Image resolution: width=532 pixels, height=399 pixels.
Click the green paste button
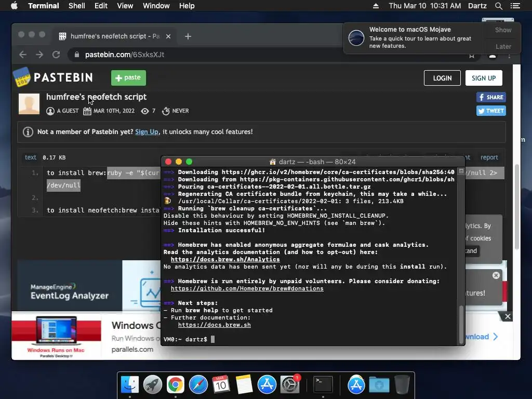pyautogui.click(x=129, y=78)
